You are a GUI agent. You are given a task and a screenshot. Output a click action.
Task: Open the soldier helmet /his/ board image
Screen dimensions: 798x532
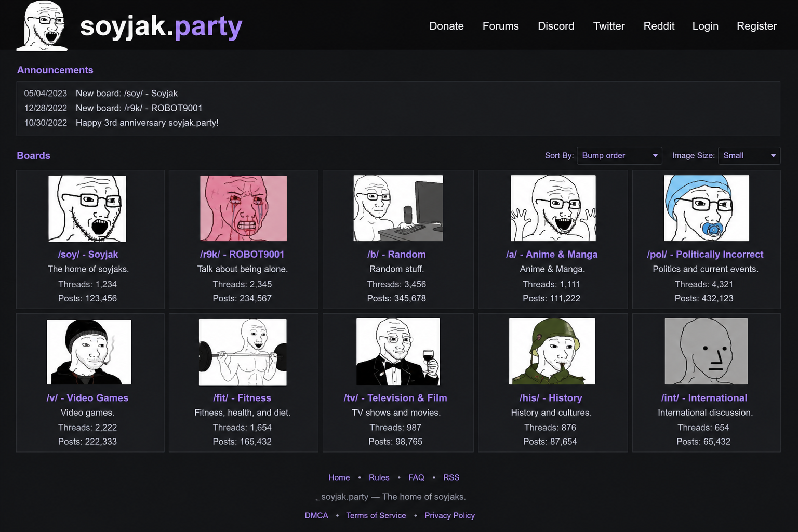pos(552,352)
